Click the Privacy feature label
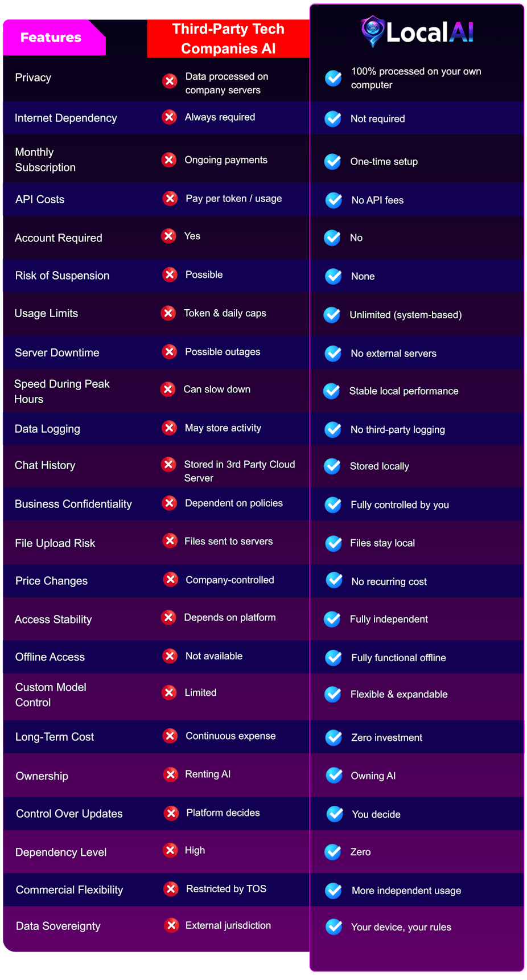This screenshot has width=527, height=980. pos(33,78)
